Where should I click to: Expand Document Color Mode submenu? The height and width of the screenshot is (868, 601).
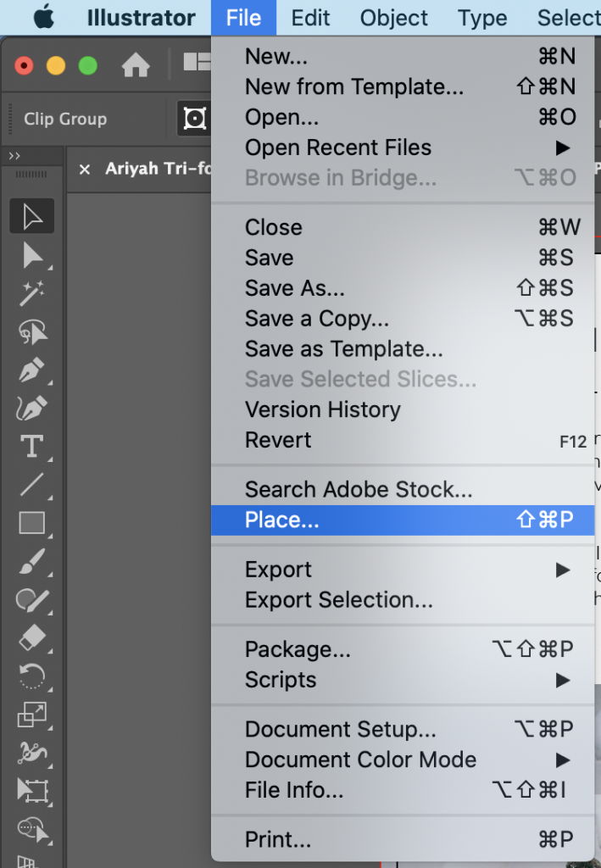click(x=403, y=759)
